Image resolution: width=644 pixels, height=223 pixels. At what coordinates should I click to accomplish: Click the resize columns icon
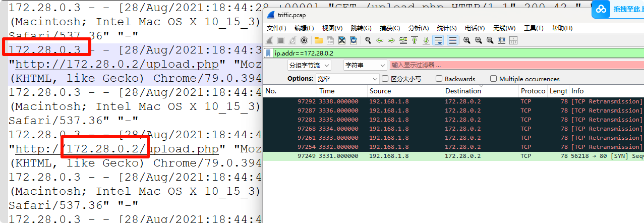coord(502,40)
